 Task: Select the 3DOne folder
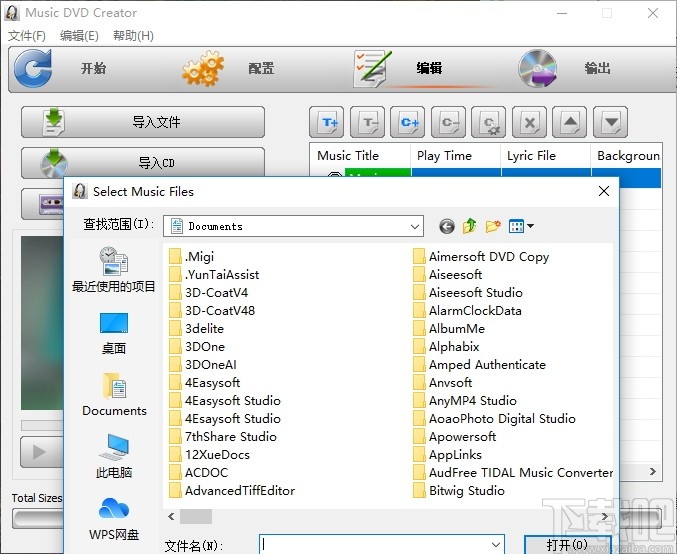[197, 347]
